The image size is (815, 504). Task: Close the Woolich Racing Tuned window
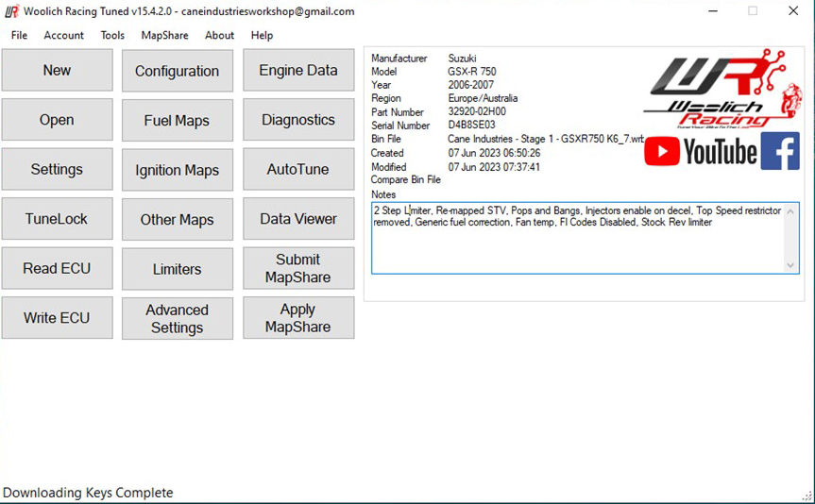click(x=793, y=11)
